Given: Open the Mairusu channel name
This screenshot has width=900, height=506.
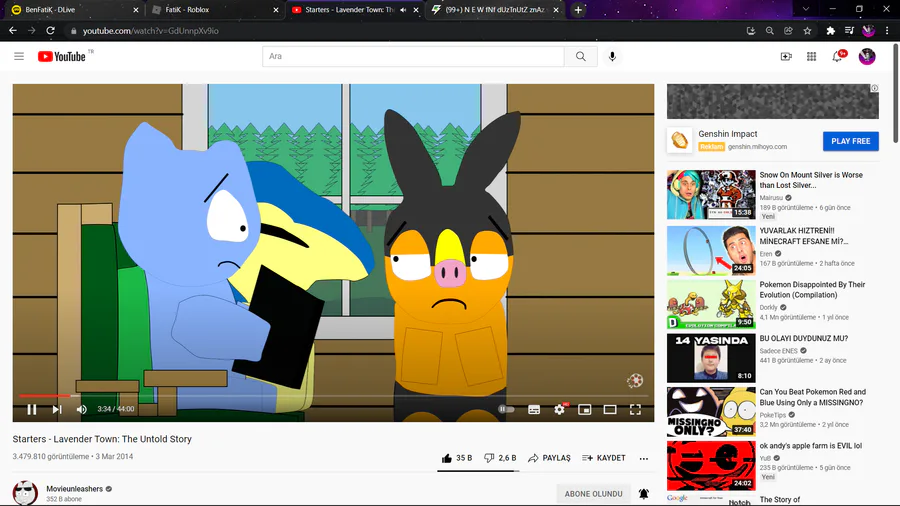Looking at the screenshot, I should pyautogui.click(x=771, y=197).
